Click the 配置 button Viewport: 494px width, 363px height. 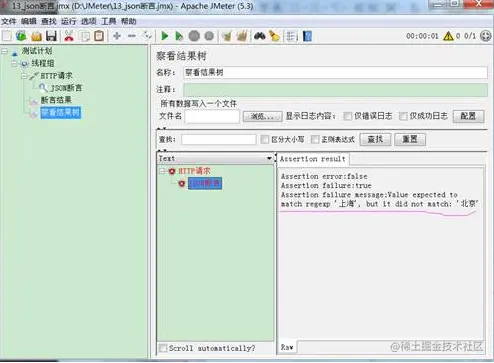pos(468,116)
